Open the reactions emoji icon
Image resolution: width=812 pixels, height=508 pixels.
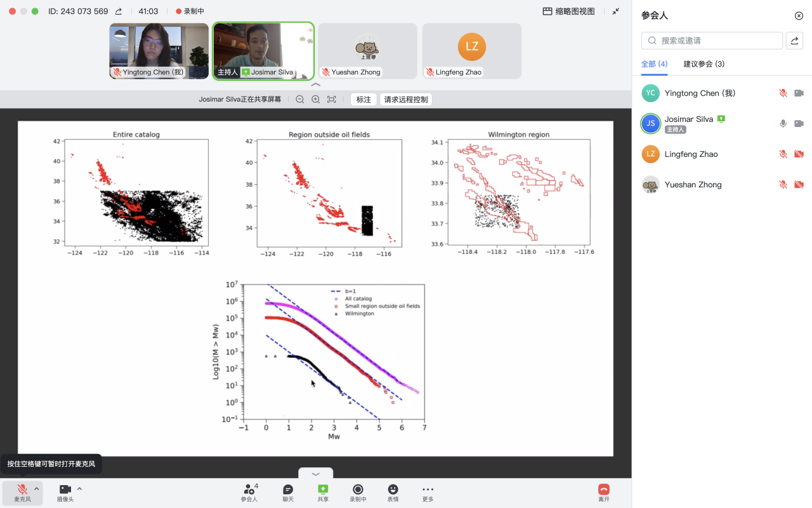point(393,490)
